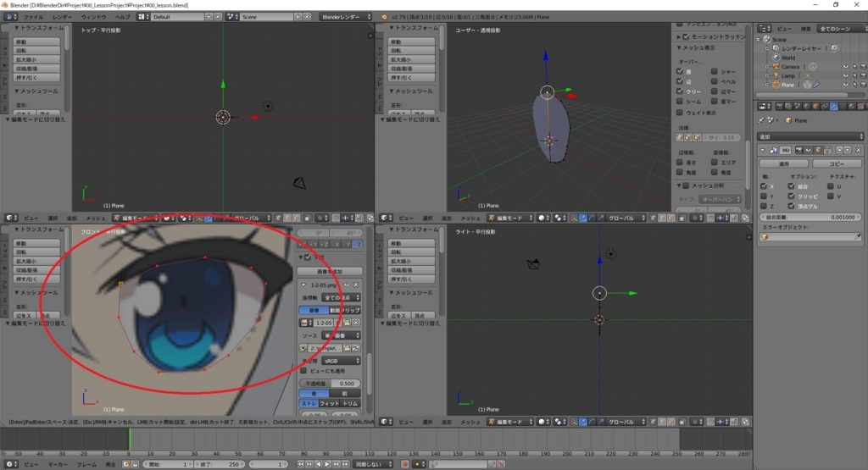Open the マーカー menu in timeline
The image size is (868, 470).
[58, 464]
